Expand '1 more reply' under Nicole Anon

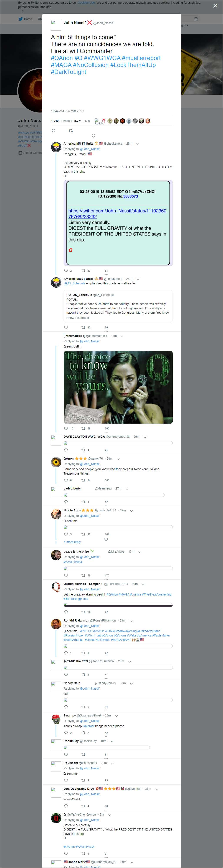(72, 542)
